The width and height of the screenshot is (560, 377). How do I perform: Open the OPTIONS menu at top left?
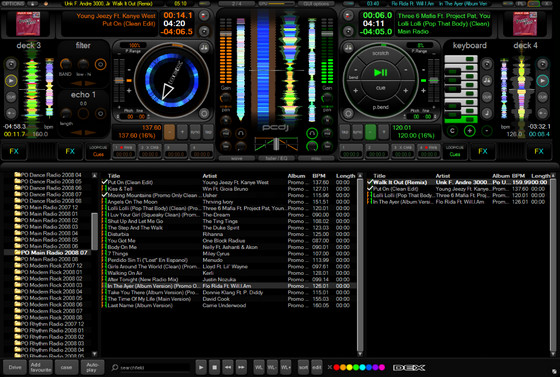pyautogui.click(x=13, y=4)
